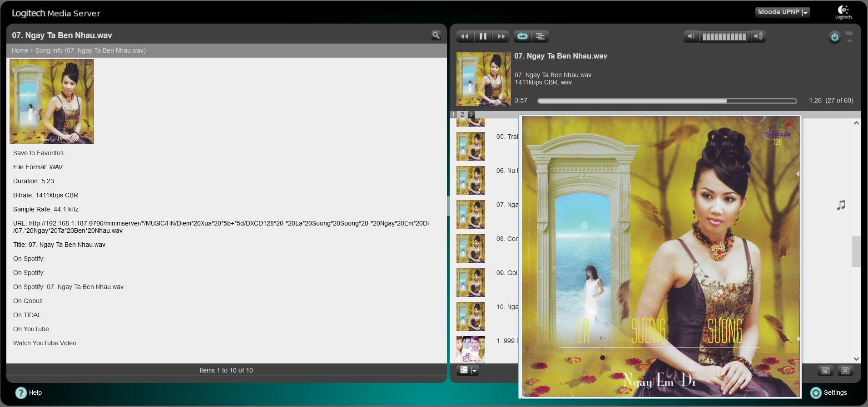868x407 pixels.
Task: Select the 1. 999 track thumbnail
Action: tap(471, 349)
